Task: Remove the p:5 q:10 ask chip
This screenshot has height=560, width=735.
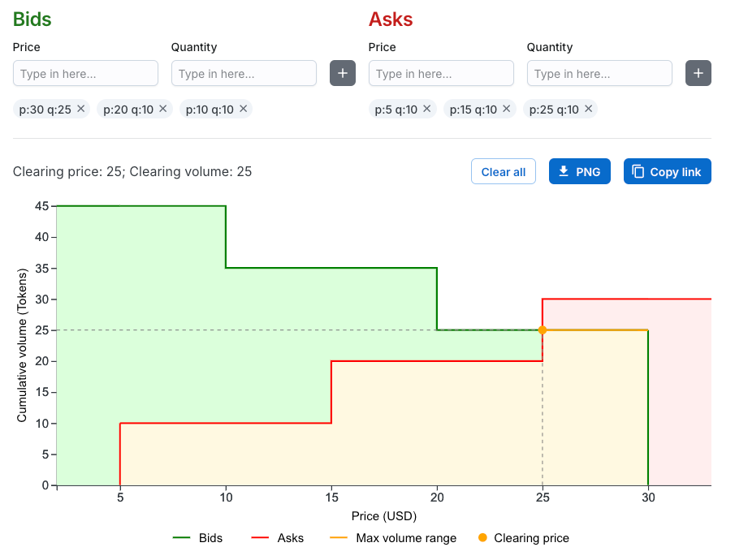Action: pos(426,109)
